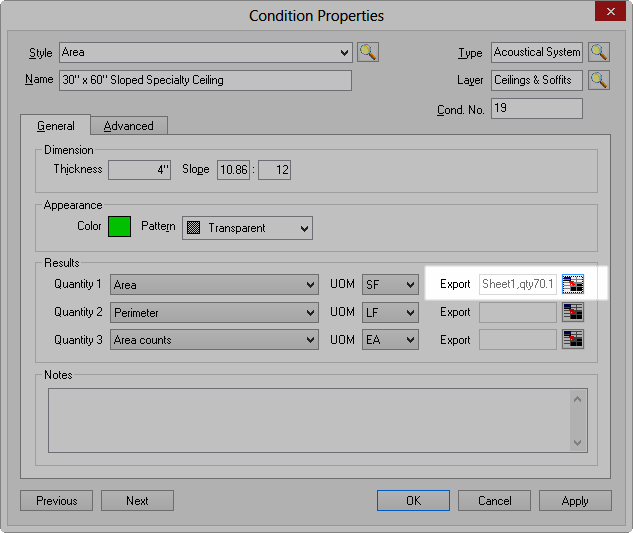Switch to the Advanced tab
The width and height of the screenshot is (633, 533).
(129, 126)
